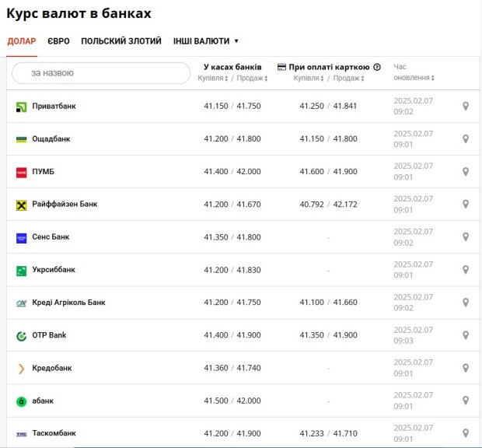The height and width of the screenshot is (448, 482).
Task: Click Приватбанк card rate 41.250 / 41.841
Action: [328, 106]
